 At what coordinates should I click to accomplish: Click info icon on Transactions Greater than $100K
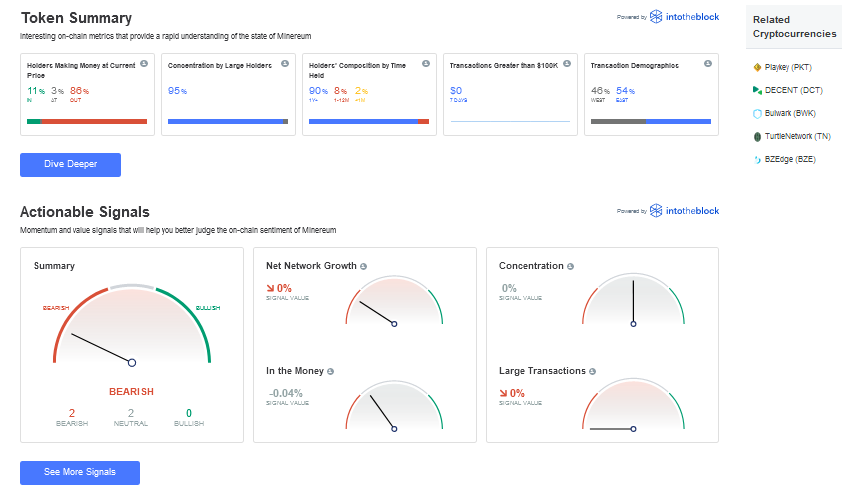point(567,64)
